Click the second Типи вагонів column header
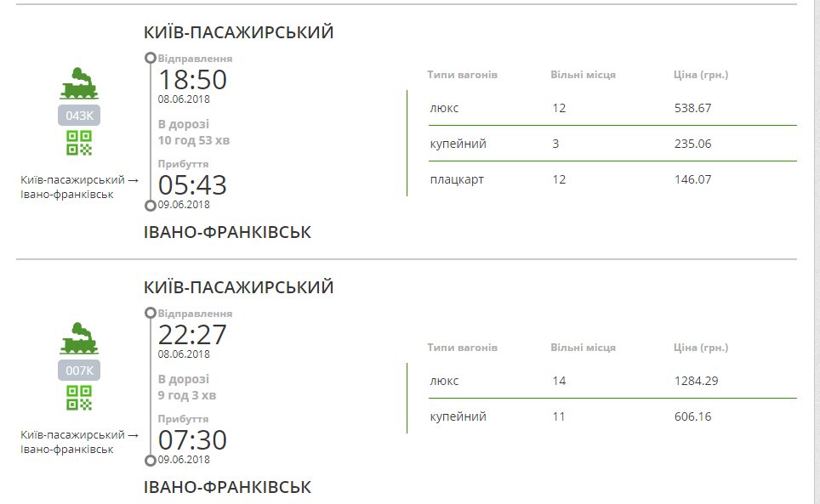This screenshot has height=504, width=820. click(462, 348)
